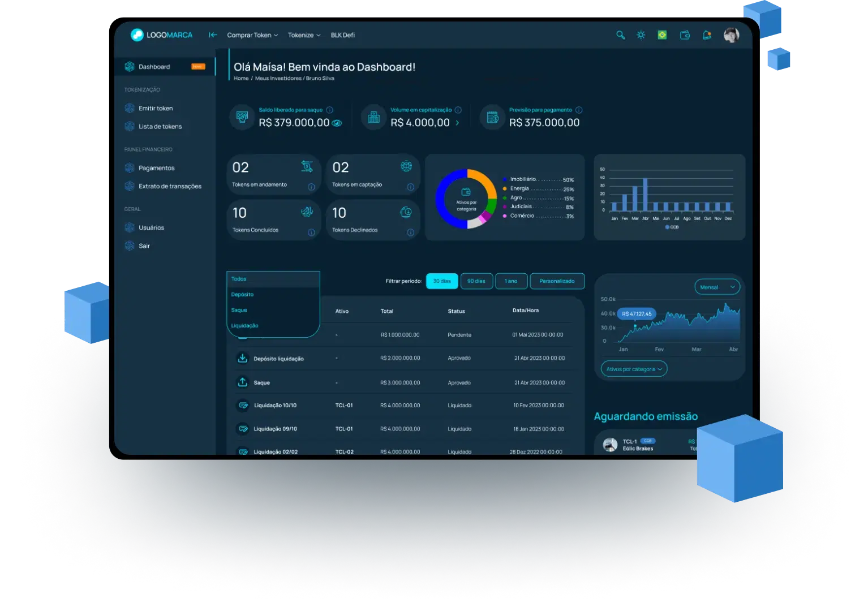Viewport: 868px width, 607px height.
Task: Hide the saldo value with the eye toggle
Action: [336, 122]
